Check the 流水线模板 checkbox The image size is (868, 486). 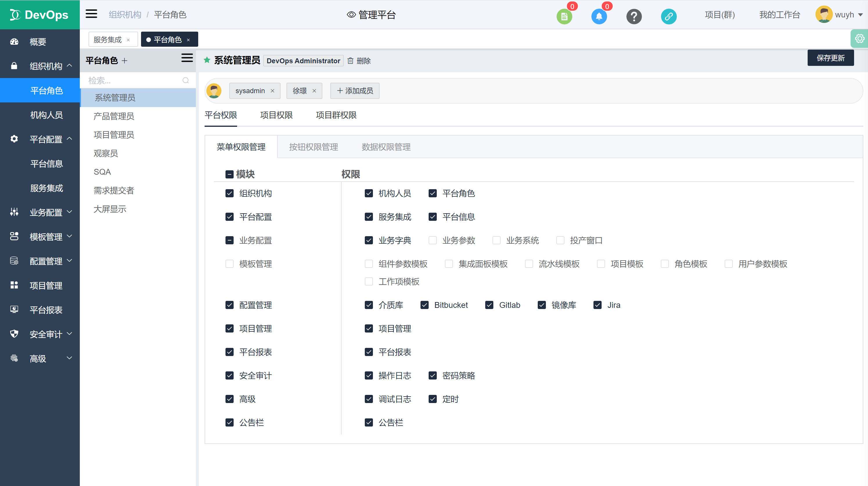[529, 264]
